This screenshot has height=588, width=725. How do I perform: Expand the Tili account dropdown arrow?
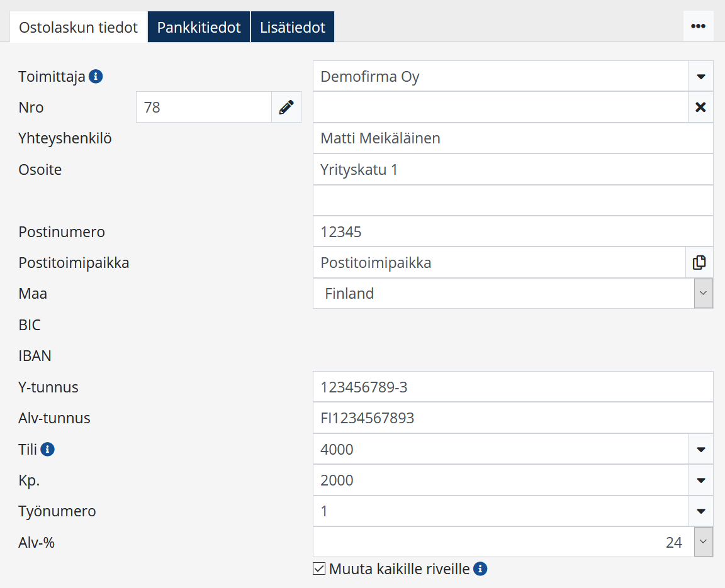tap(700, 450)
